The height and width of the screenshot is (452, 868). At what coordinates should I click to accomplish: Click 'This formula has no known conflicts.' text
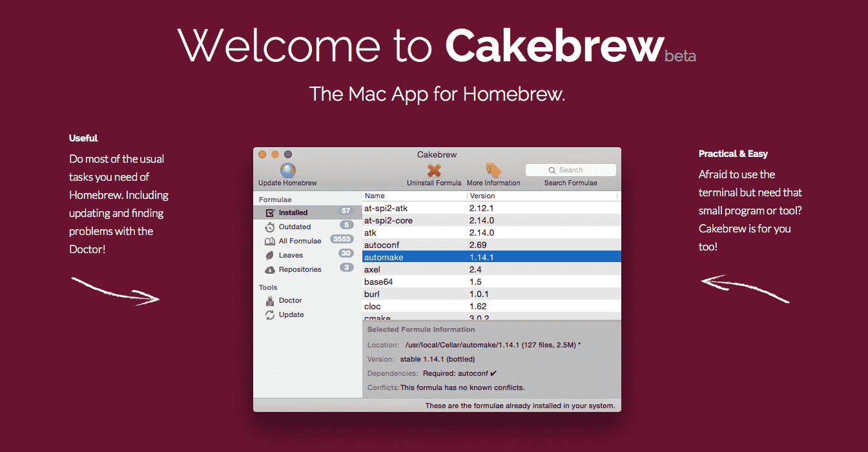click(462, 388)
